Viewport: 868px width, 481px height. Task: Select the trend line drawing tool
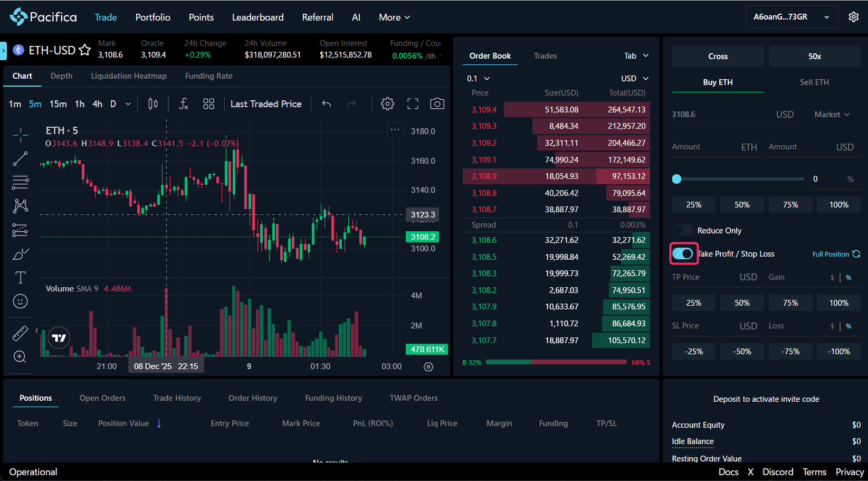(20, 158)
